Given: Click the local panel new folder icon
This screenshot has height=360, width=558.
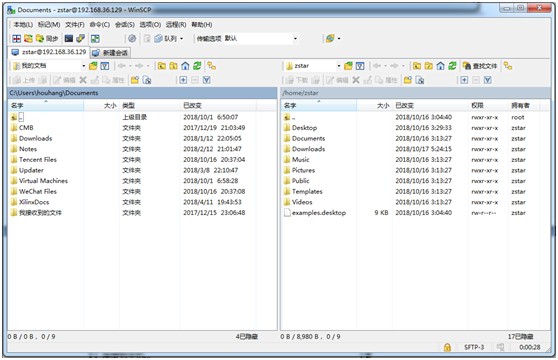Looking at the screenshot, I should click(x=135, y=80).
